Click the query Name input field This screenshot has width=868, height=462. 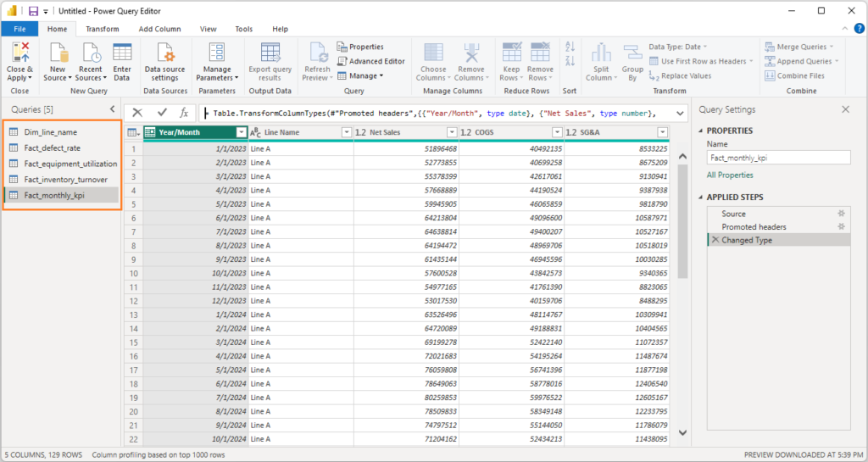click(778, 158)
